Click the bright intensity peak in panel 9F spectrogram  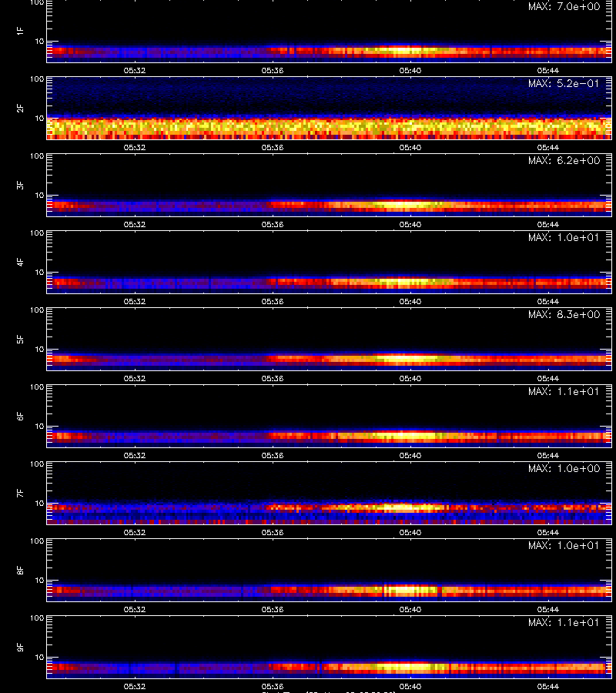[404, 667]
